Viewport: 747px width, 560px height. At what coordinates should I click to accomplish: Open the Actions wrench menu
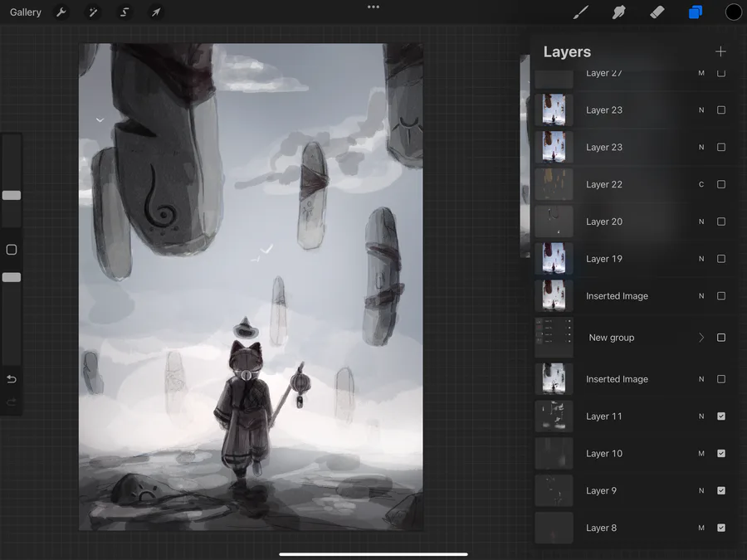coord(61,12)
